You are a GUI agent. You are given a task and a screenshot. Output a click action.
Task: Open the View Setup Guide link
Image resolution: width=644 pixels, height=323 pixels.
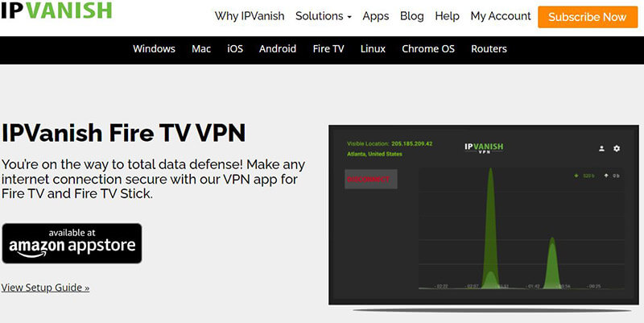pos(45,288)
